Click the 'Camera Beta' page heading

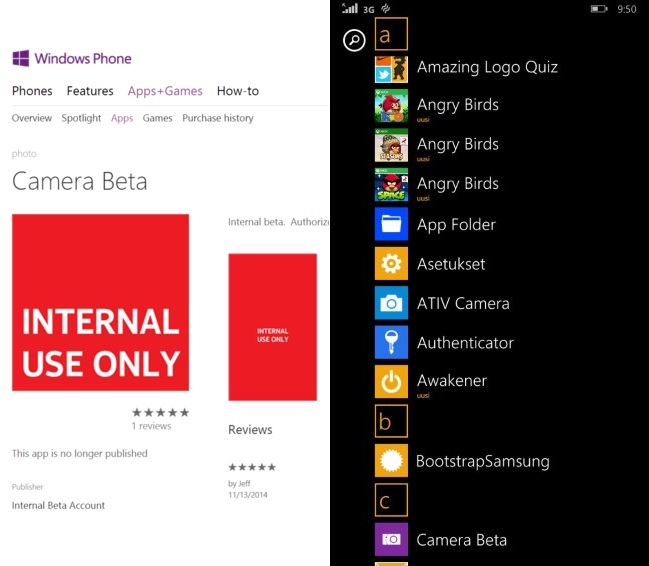79,181
